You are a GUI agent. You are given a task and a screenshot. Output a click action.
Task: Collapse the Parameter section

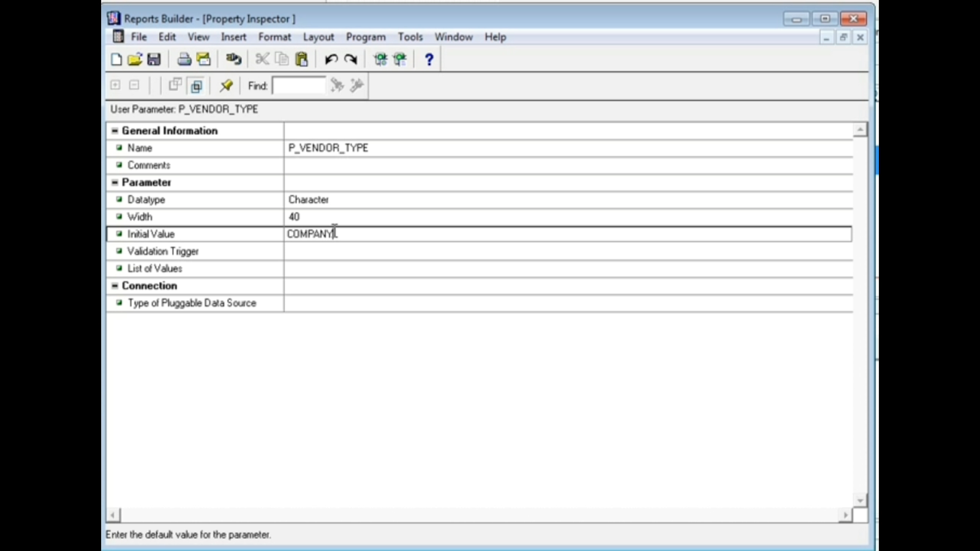pyautogui.click(x=115, y=182)
